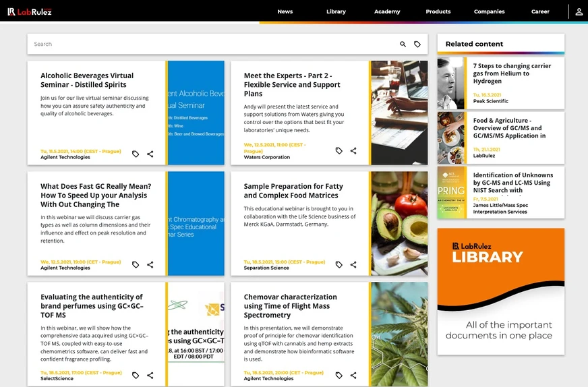Share the Meet the Experts card
This screenshot has width=588, height=387.
(x=353, y=151)
